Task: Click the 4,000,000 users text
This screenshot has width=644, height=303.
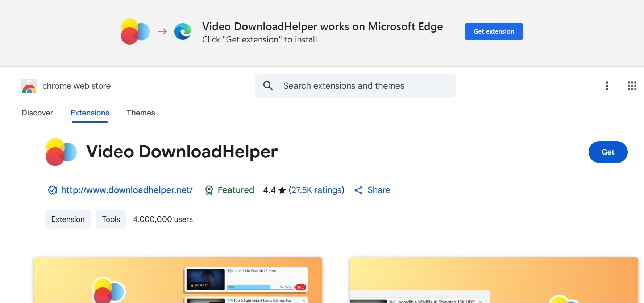Action: [163, 219]
